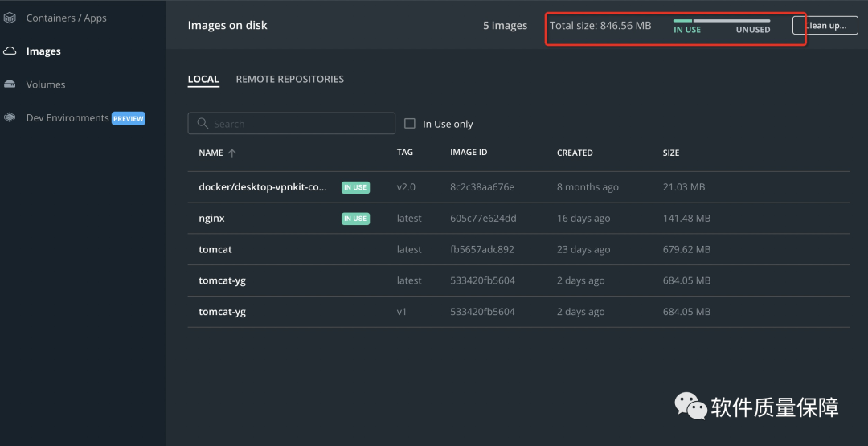Click IN USE badge on docker/desktop-vpnkit row

pos(355,187)
